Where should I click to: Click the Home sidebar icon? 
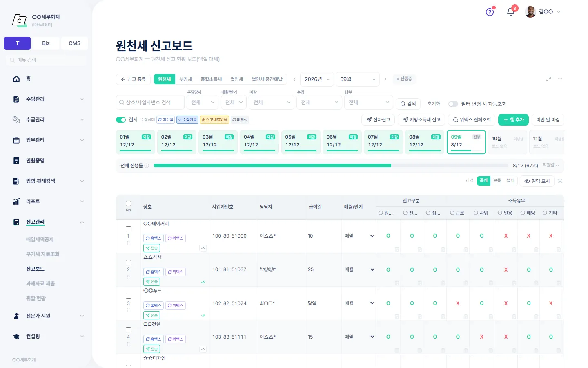click(x=16, y=79)
